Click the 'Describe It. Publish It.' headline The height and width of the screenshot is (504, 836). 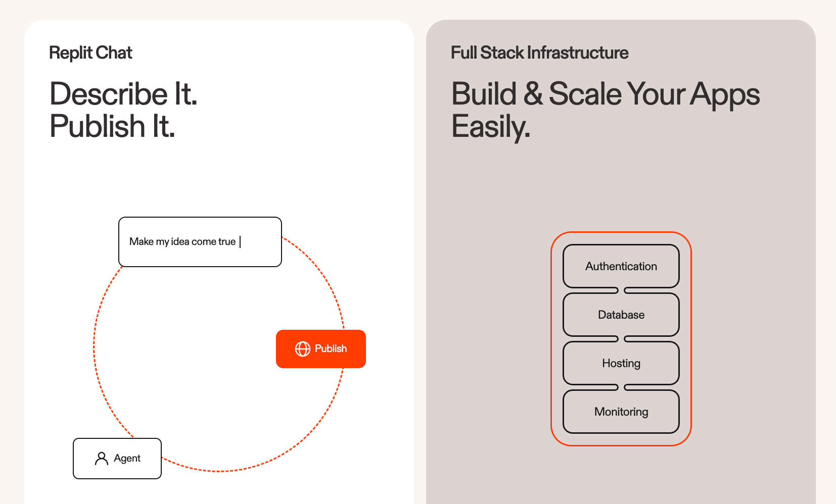(x=123, y=110)
